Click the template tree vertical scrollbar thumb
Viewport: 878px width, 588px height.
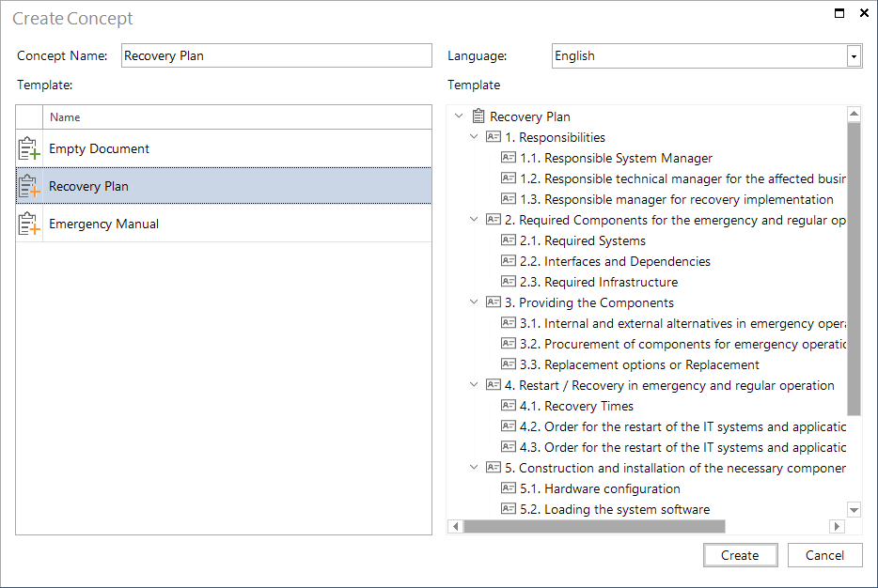pyautogui.click(x=854, y=269)
